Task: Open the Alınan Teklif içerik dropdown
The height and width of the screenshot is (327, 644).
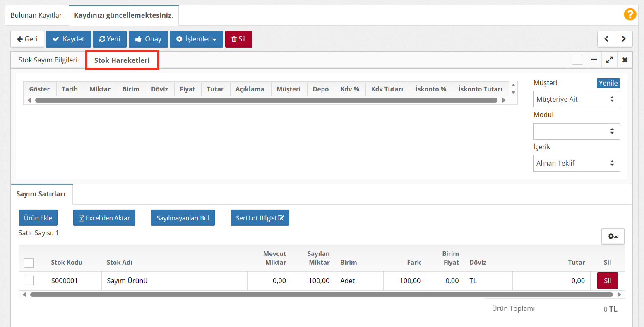Action: tap(576, 163)
